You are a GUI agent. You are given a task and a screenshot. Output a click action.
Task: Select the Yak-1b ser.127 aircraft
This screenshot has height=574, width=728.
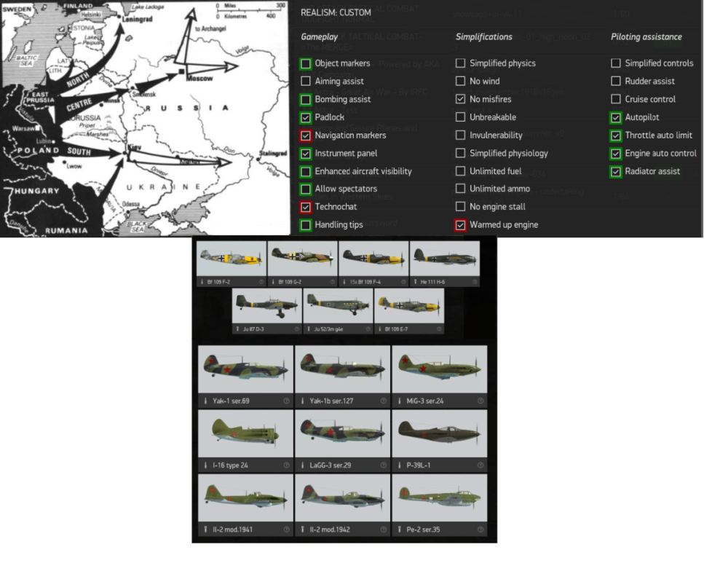342,371
